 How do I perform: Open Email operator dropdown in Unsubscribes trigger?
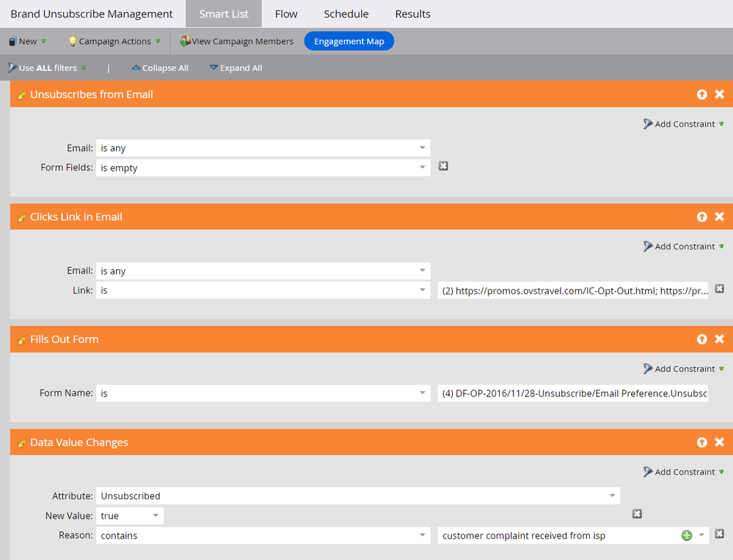point(263,148)
